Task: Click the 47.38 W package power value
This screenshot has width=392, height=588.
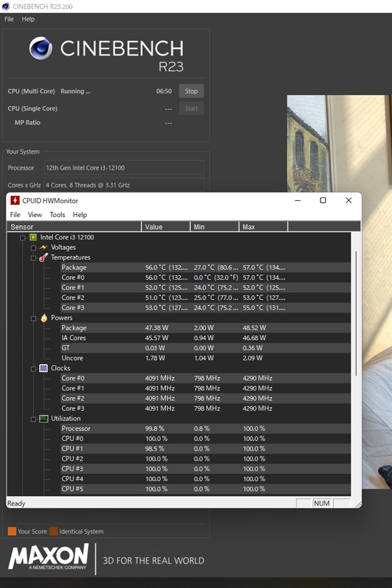Action: [157, 328]
